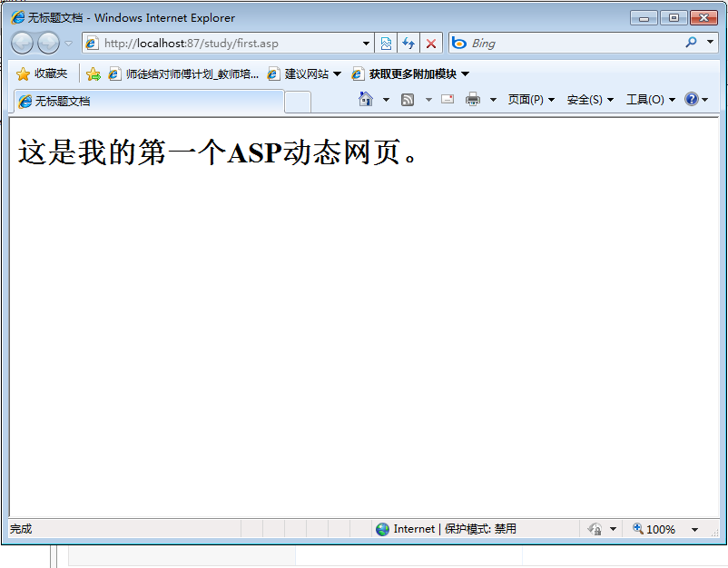Click the RSS feeds icon

408,100
